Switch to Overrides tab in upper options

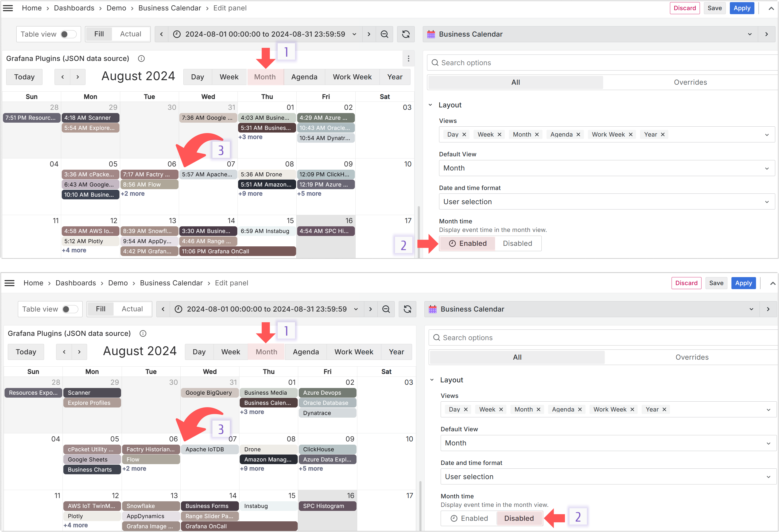coord(690,83)
